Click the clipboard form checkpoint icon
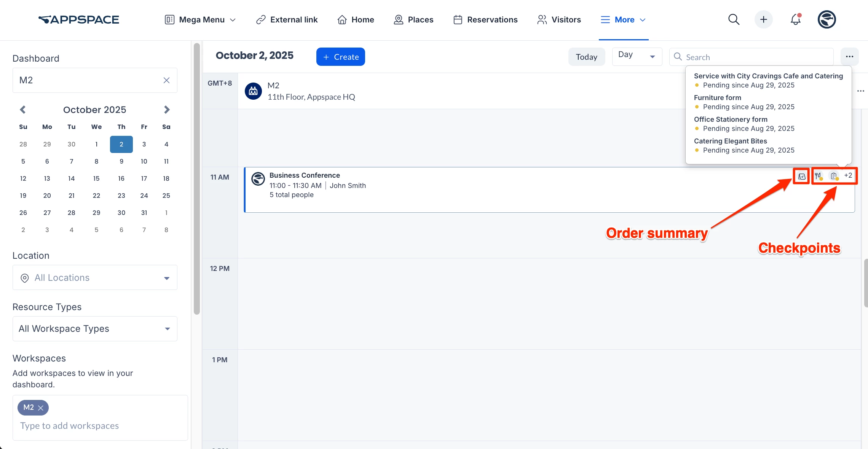The image size is (868, 449). coord(834,176)
